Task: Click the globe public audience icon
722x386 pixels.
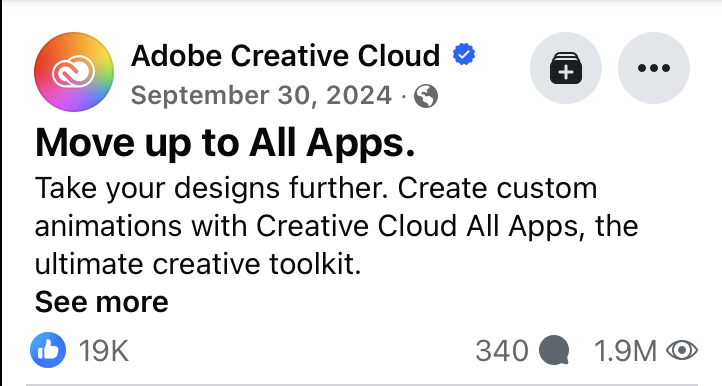Action: point(426,97)
